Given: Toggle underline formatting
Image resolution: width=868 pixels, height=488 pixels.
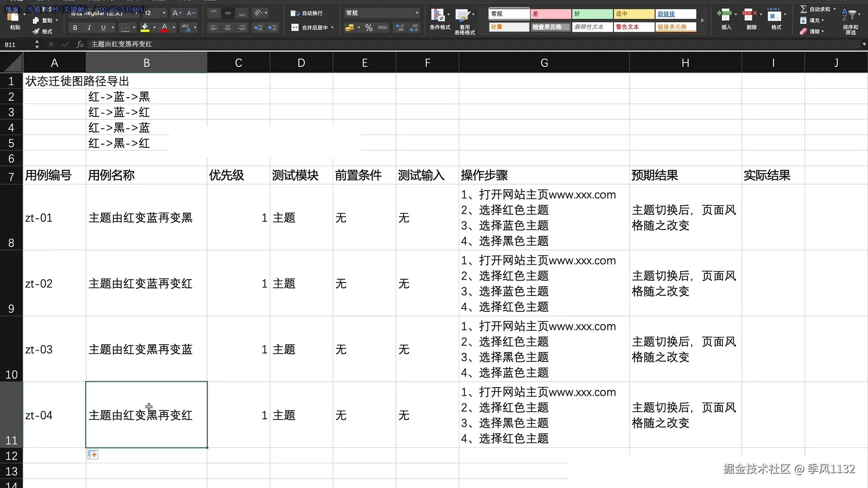Looking at the screenshot, I should [x=103, y=28].
